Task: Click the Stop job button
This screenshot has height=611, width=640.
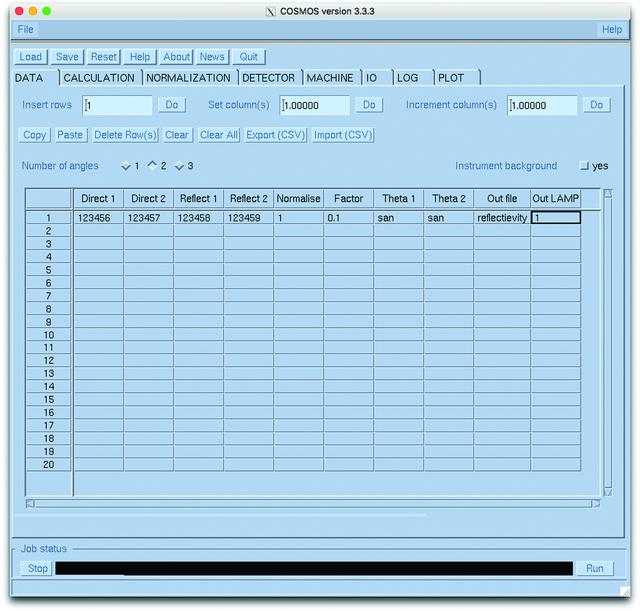Action: pos(38,568)
